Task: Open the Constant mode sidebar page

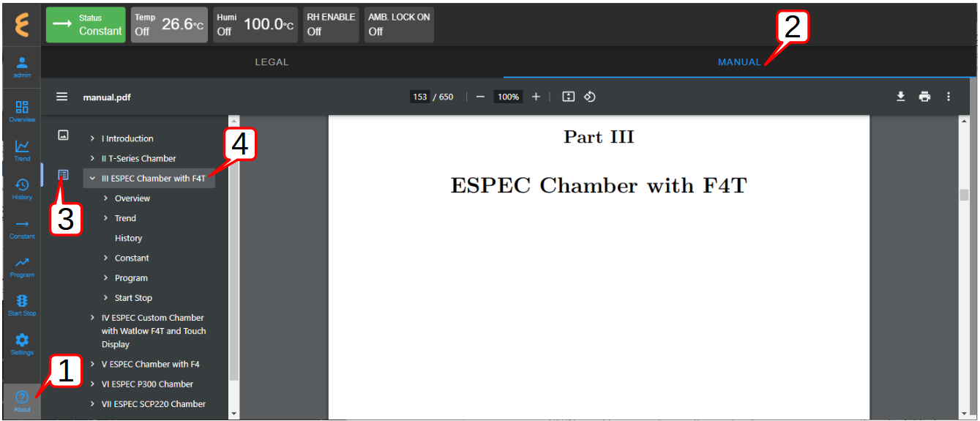Action: pyautogui.click(x=22, y=228)
